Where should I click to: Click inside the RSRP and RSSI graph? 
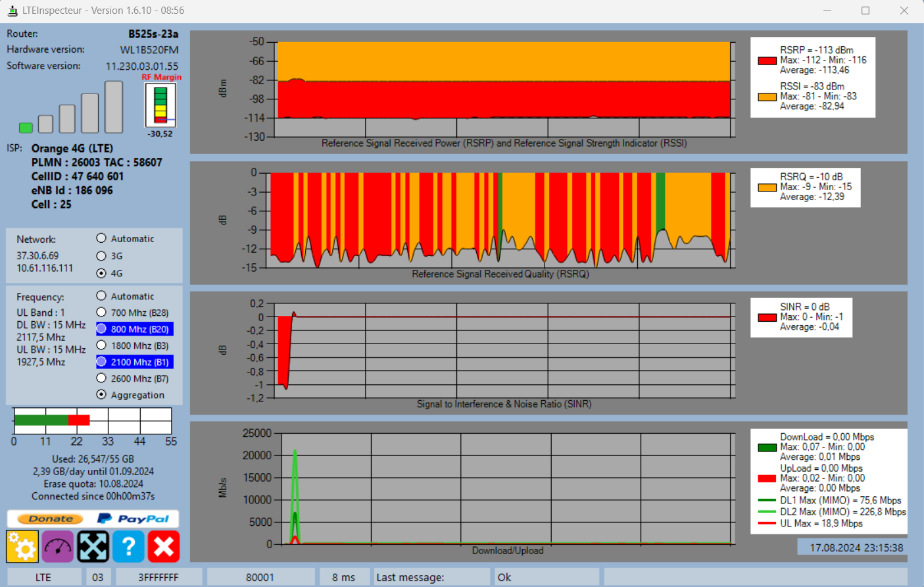[504, 89]
